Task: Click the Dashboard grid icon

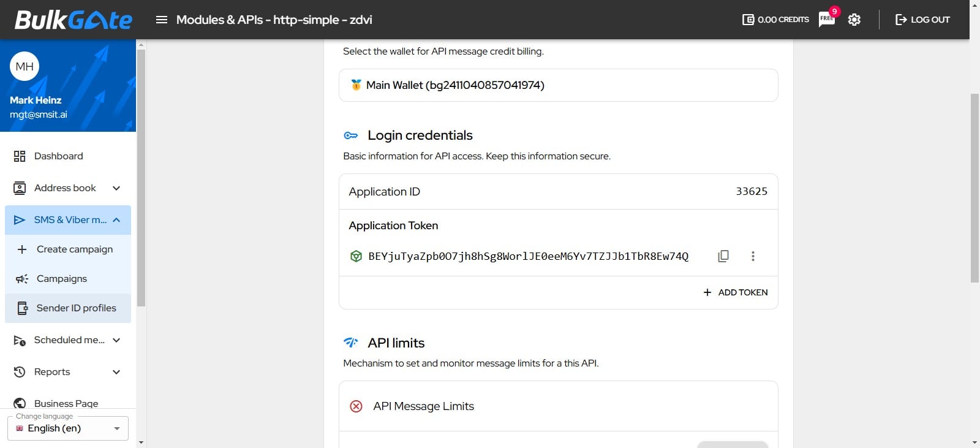Action: [x=20, y=156]
